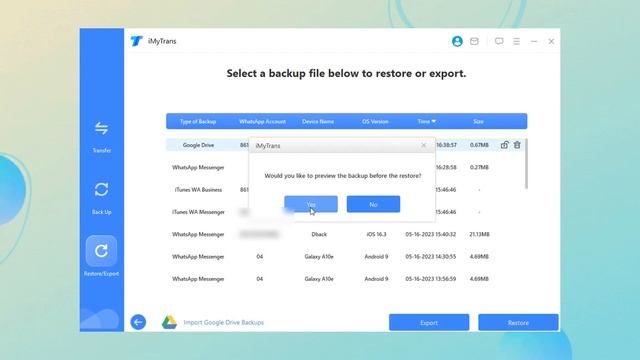The width and height of the screenshot is (640, 360).
Task: Sort by the Time column dropdown arrow
Action: 434,121
